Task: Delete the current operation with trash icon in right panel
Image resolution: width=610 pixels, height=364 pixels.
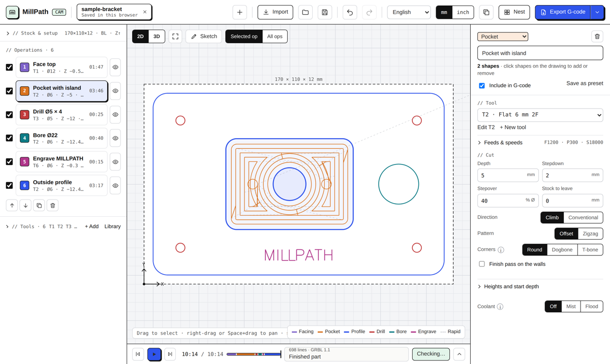Action: [597, 37]
